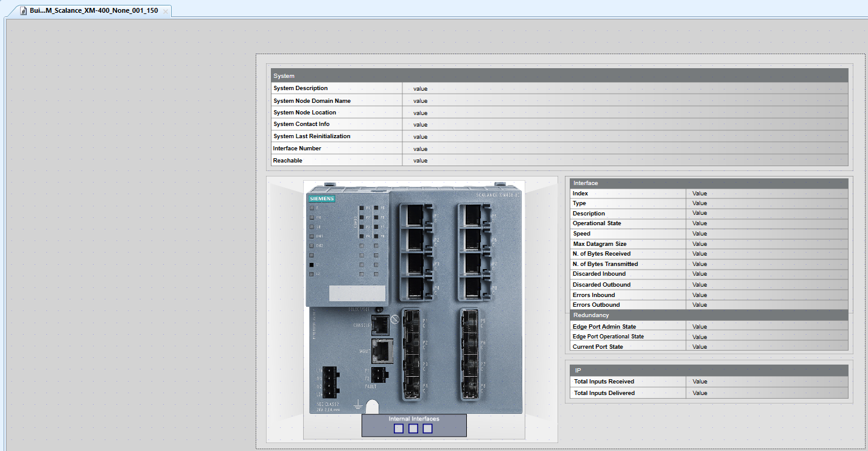Toggle the first Internal Interfaces checkbox
Viewport: 868px width, 451px height.
[x=399, y=428]
